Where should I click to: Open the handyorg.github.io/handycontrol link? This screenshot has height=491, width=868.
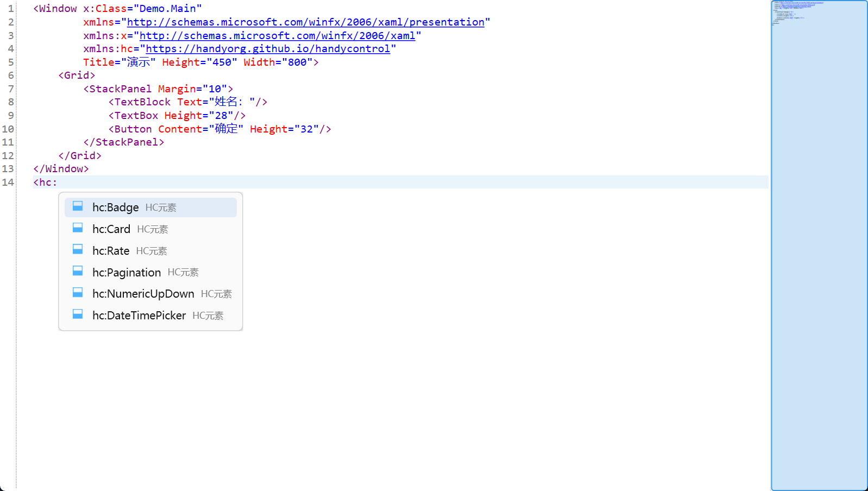(268, 49)
